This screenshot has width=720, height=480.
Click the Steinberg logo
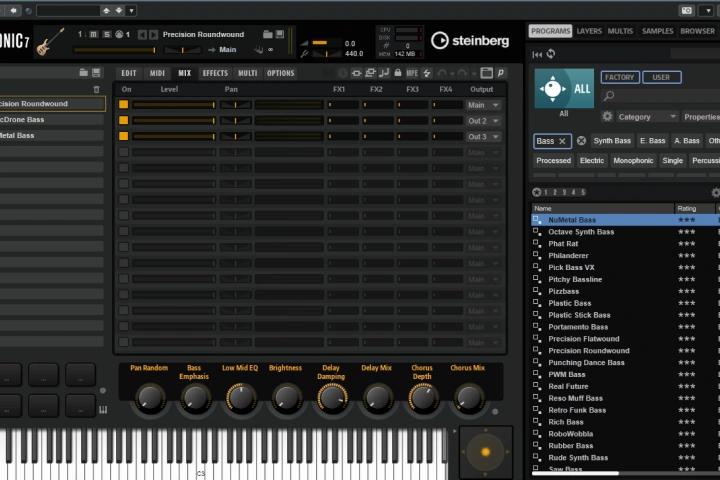[470, 41]
